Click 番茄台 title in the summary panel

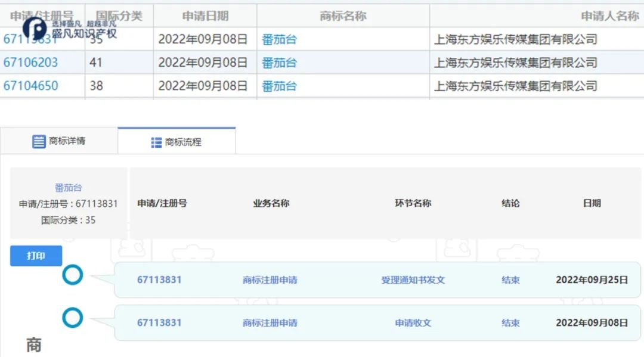tap(68, 188)
